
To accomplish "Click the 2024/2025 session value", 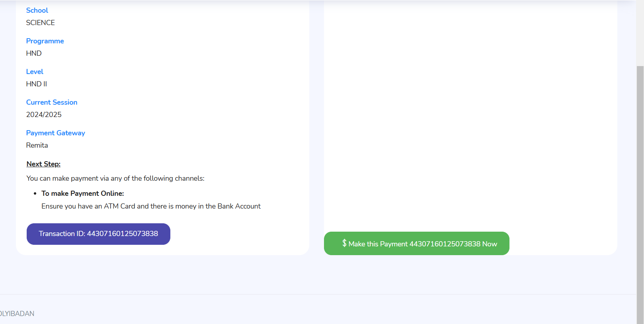I will coord(44,115).
